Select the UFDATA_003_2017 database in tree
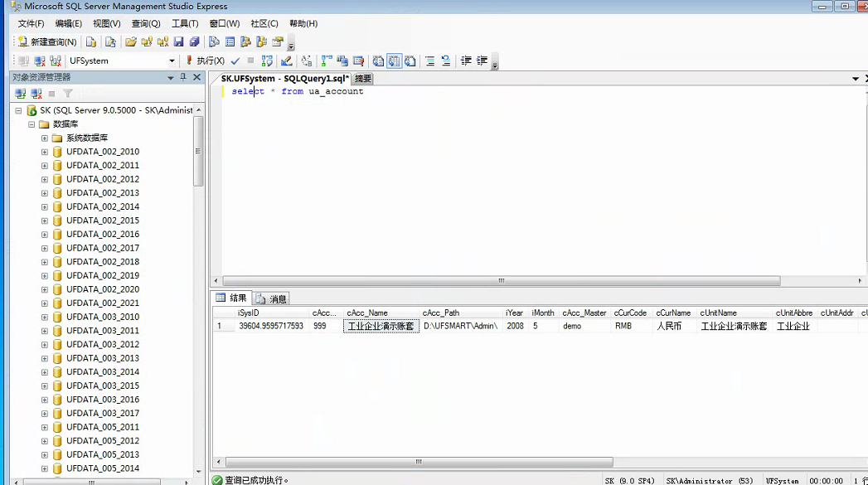Image resolution: width=868 pixels, height=485 pixels. [x=103, y=413]
